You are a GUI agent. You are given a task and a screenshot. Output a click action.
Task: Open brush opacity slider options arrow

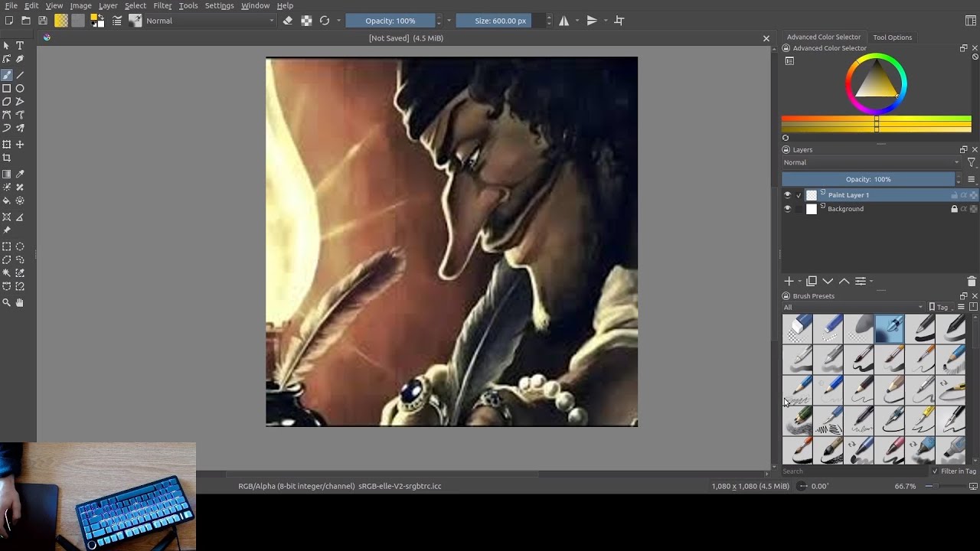pos(449,21)
